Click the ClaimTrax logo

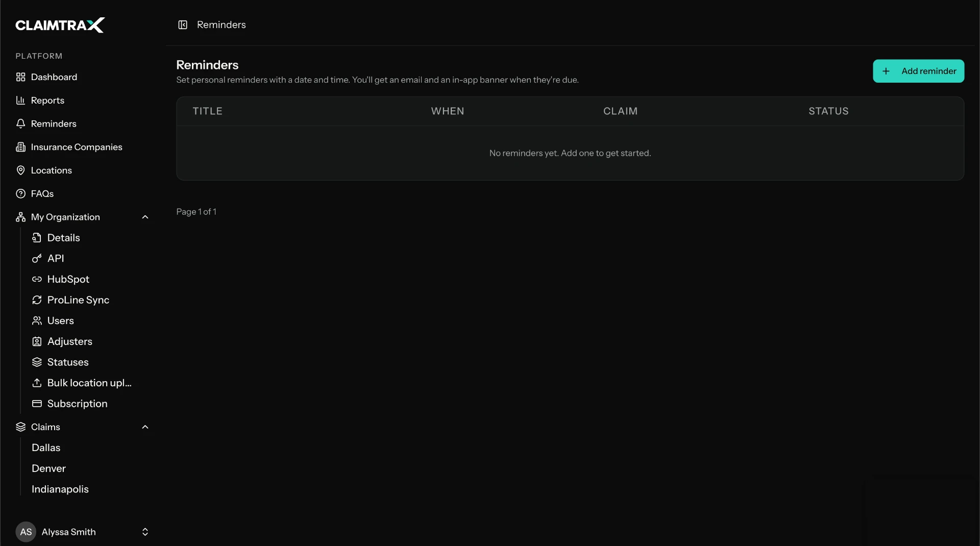click(60, 25)
